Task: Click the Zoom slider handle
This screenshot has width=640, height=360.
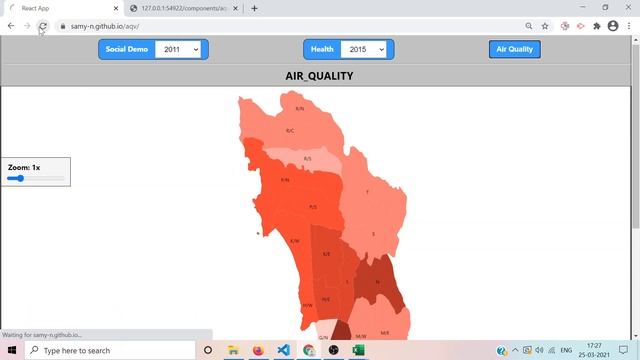Action: coord(20,178)
